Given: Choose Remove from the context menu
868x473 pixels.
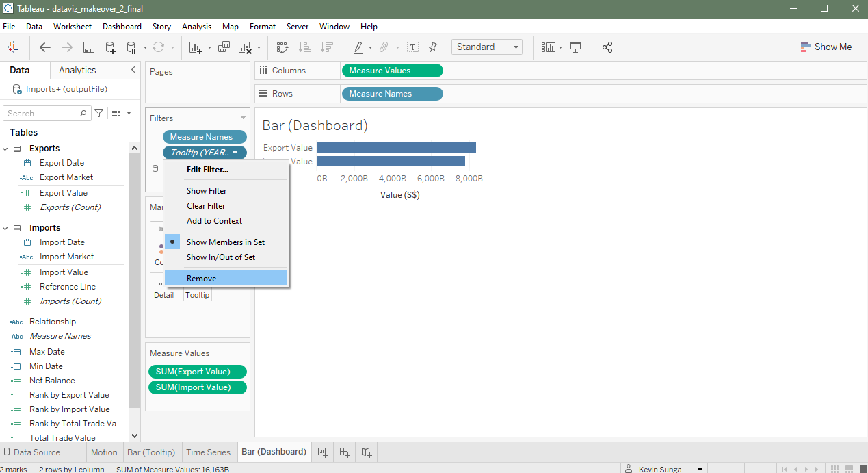Looking at the screenshot, I should 201,279.
